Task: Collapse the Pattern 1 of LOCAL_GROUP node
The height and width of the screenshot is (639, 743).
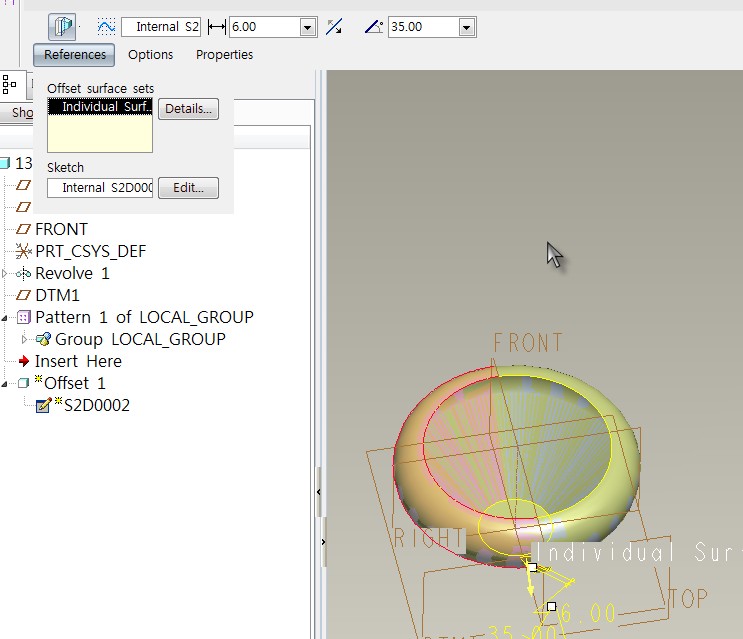Action: click(x=4, y=318)
